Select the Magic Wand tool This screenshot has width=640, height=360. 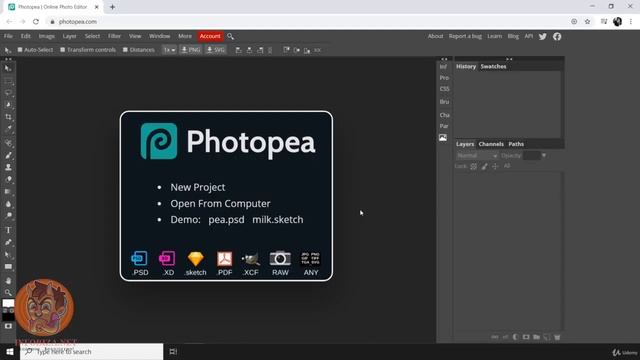pyautogui.click(x=8, y=105)
